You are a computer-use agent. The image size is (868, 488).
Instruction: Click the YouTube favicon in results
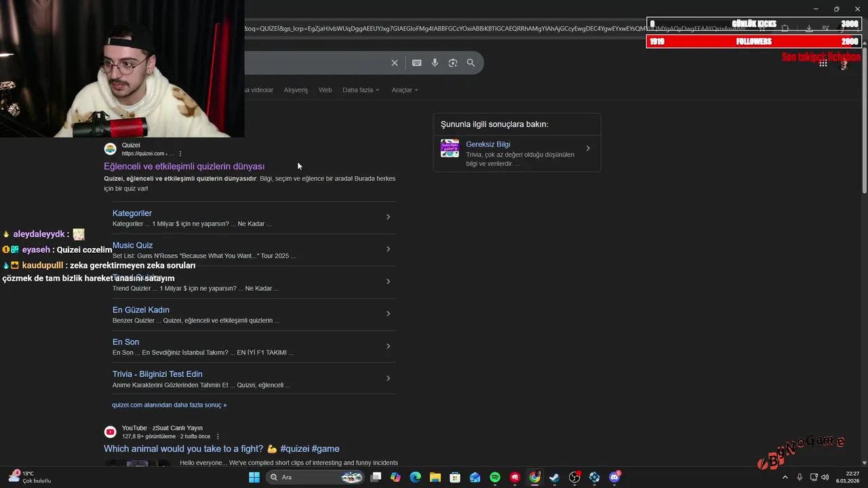coord(110,432)
